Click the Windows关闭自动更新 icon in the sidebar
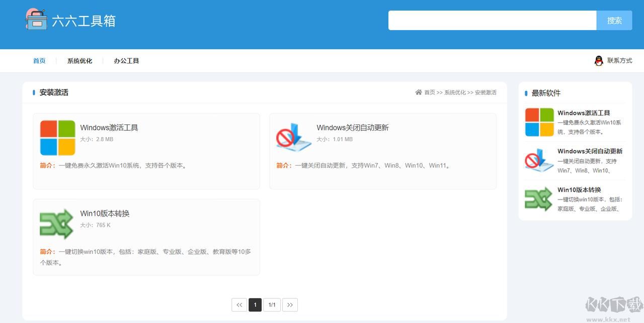 pyautogui.click(x=539, y=161)
